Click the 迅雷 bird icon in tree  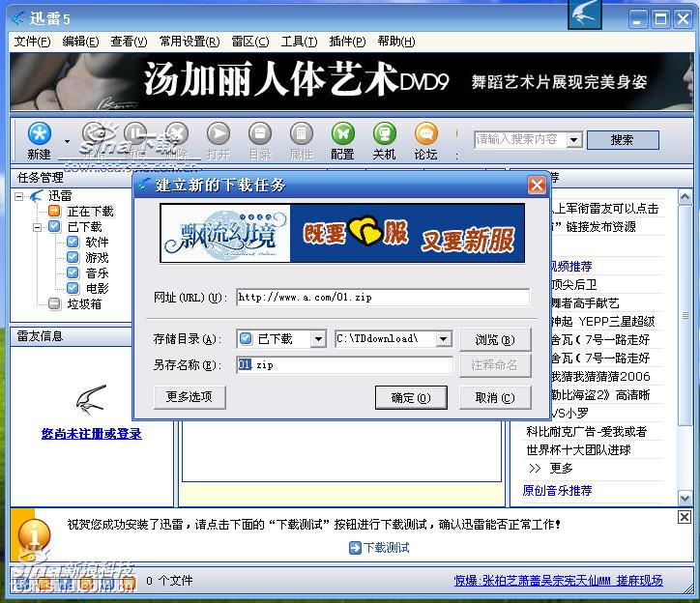tap(36, 196)
